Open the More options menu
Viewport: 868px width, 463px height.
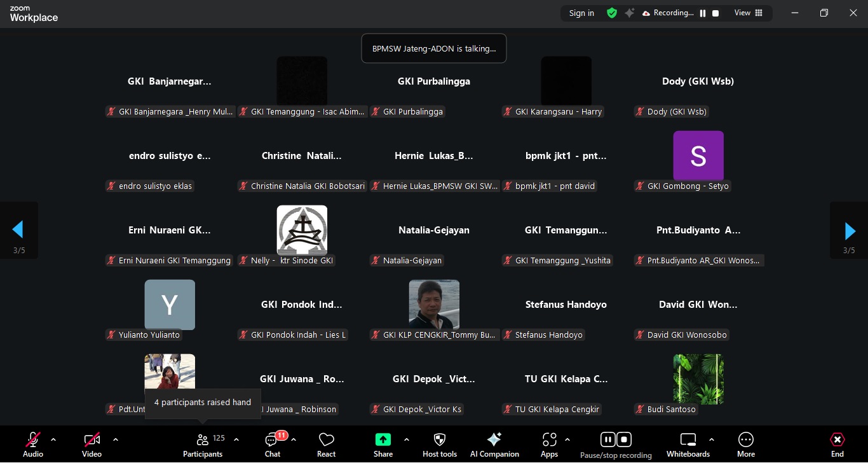[746, 444]
